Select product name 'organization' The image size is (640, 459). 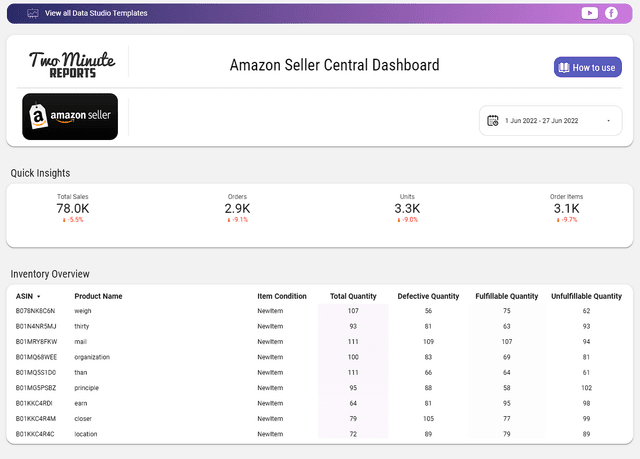(92, 357)
